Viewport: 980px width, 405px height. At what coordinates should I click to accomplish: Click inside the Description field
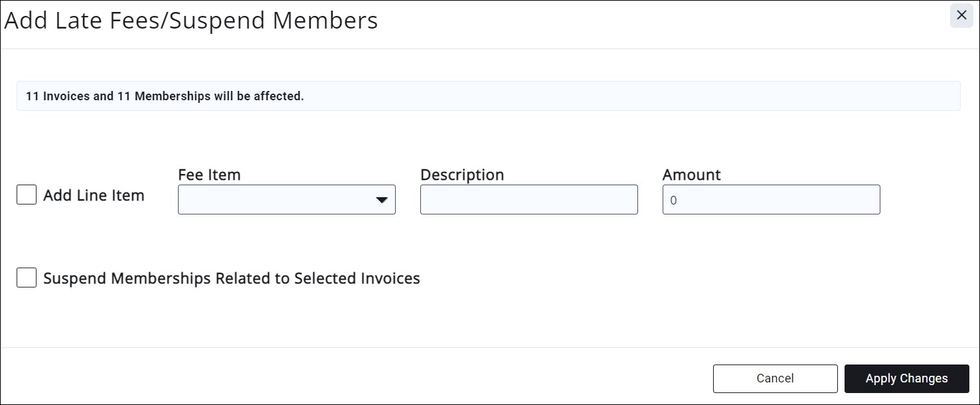coord(528,199)
